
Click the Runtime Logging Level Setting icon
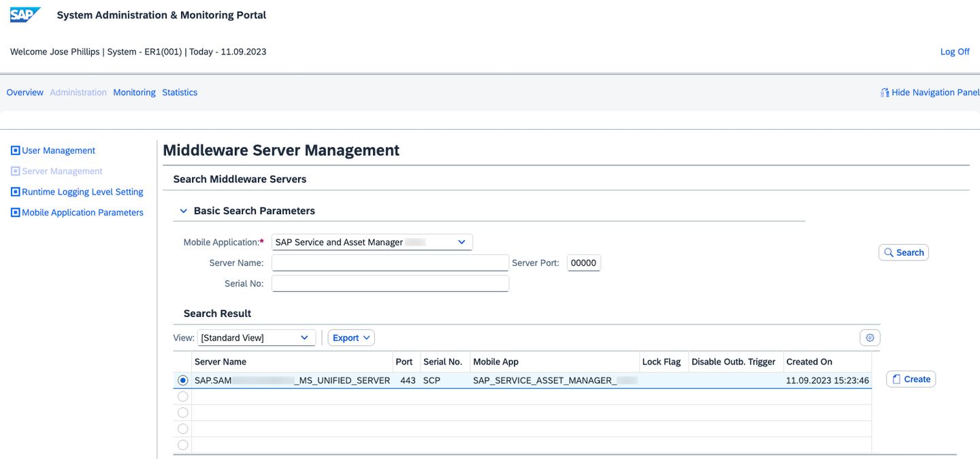tap(16, 192)
